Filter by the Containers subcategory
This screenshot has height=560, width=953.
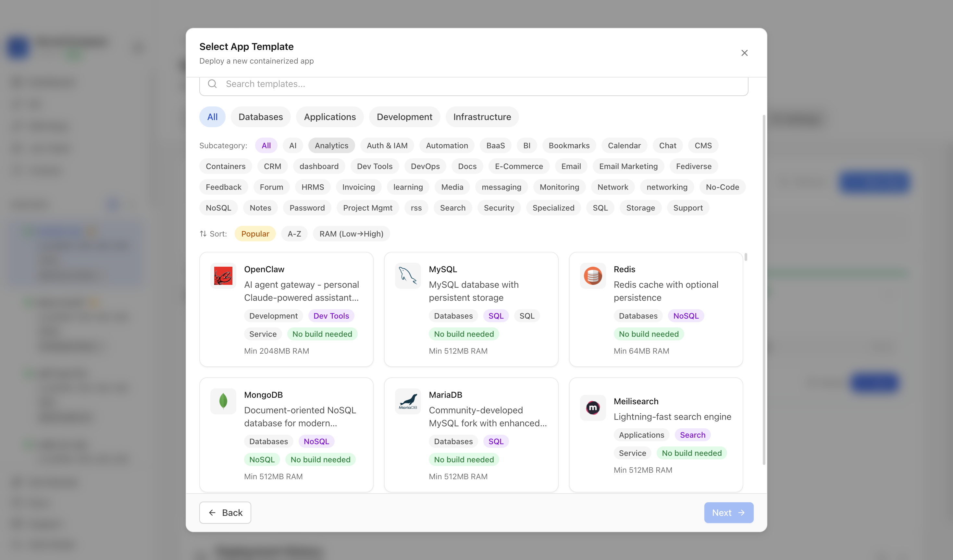pos(225,166)
